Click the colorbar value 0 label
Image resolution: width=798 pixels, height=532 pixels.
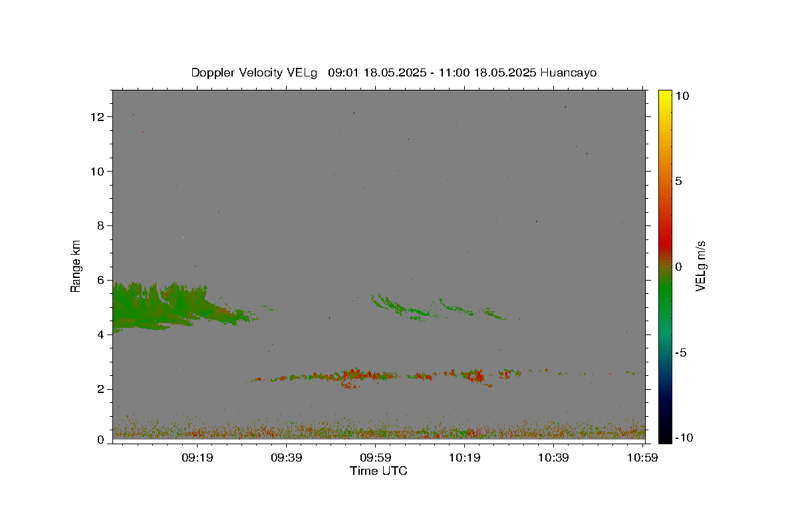[679, 267]
